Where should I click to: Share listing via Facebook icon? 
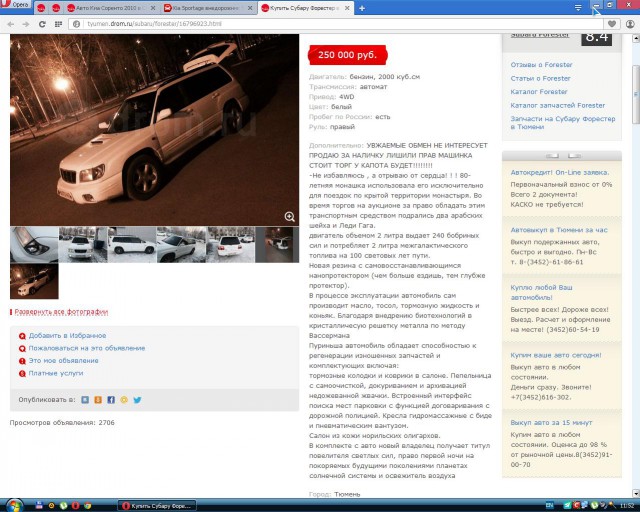point(111,399)
